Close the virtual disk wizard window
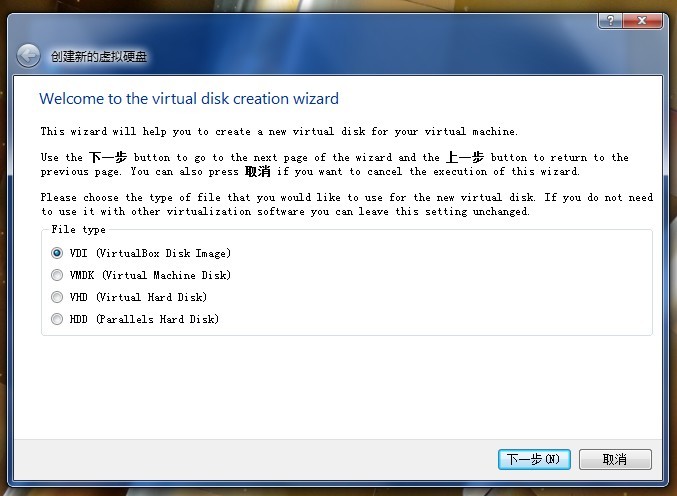 [642, 20]
